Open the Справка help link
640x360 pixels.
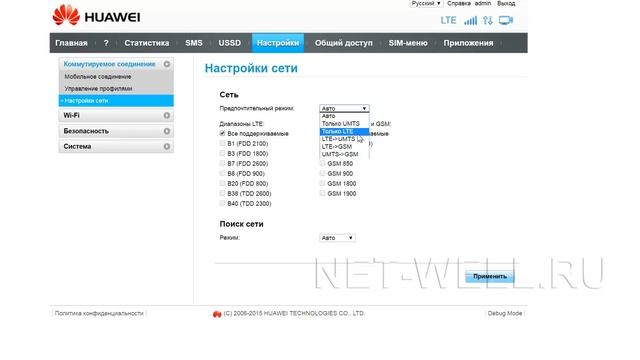(x=459, y=3)
